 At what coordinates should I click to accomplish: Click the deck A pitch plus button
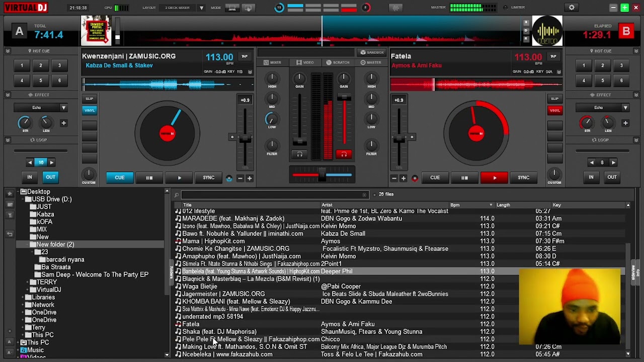click(249, 178)
